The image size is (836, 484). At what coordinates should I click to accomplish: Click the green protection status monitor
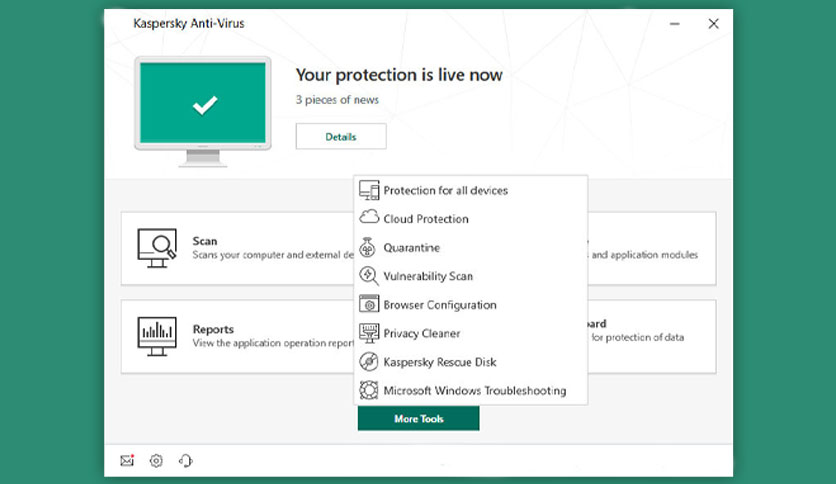(x=203, y=111)
